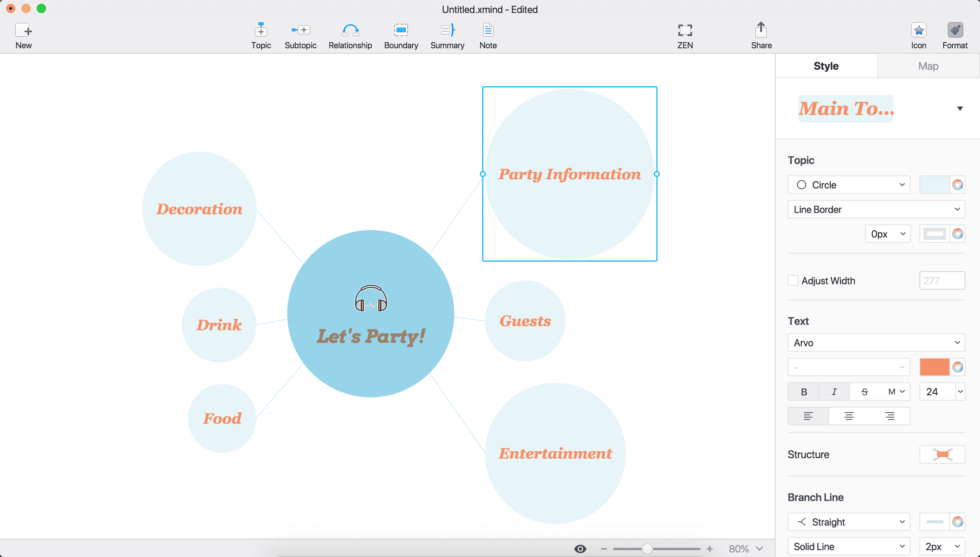Select the Decoration topic
Viewport: 980px width, 557px height.
[199, 209]
